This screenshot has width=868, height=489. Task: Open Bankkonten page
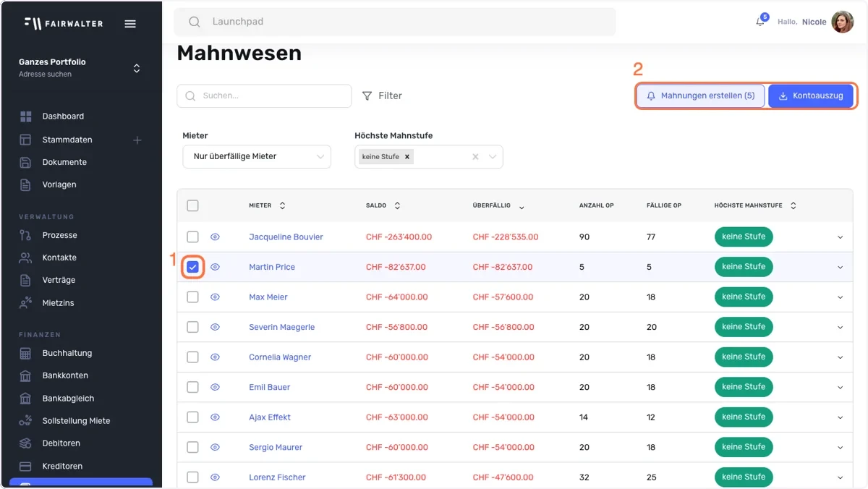pyautogui.click(x=65, y=375)
